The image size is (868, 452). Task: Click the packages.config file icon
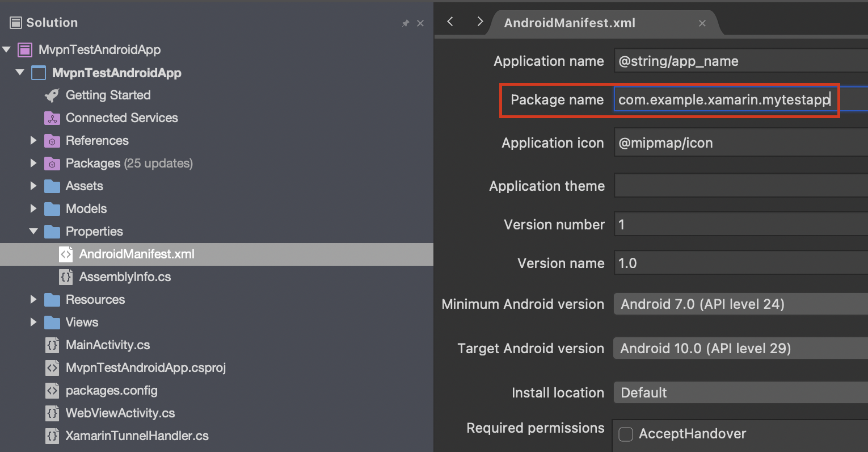[x=52, y=391]
